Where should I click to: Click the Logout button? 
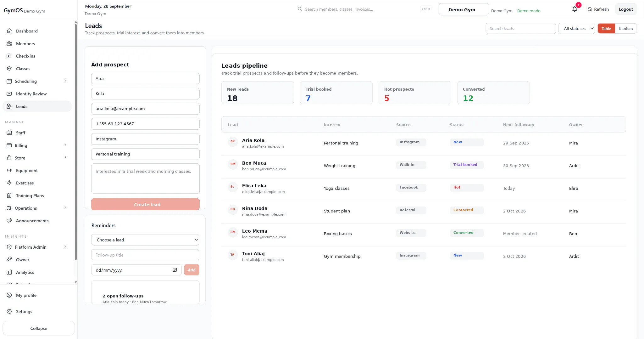[626, 9]
